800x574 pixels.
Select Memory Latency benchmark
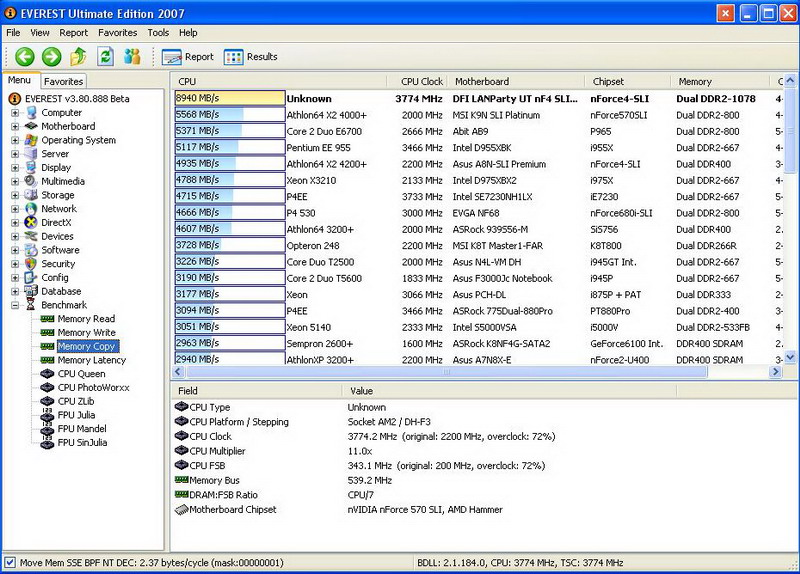point(91,360)
